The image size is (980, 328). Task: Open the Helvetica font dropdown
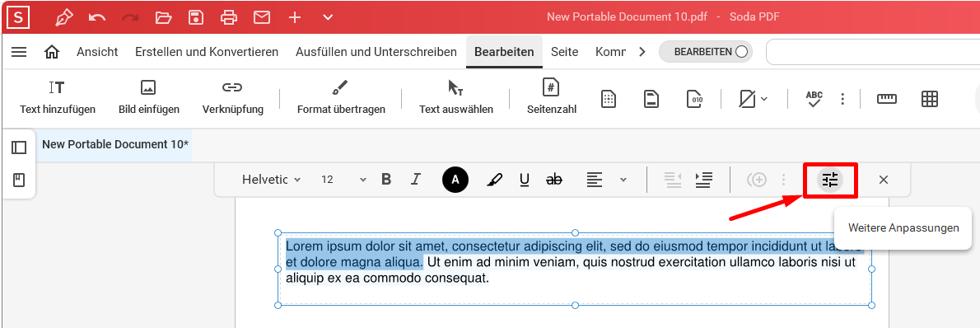click(271, 180)
